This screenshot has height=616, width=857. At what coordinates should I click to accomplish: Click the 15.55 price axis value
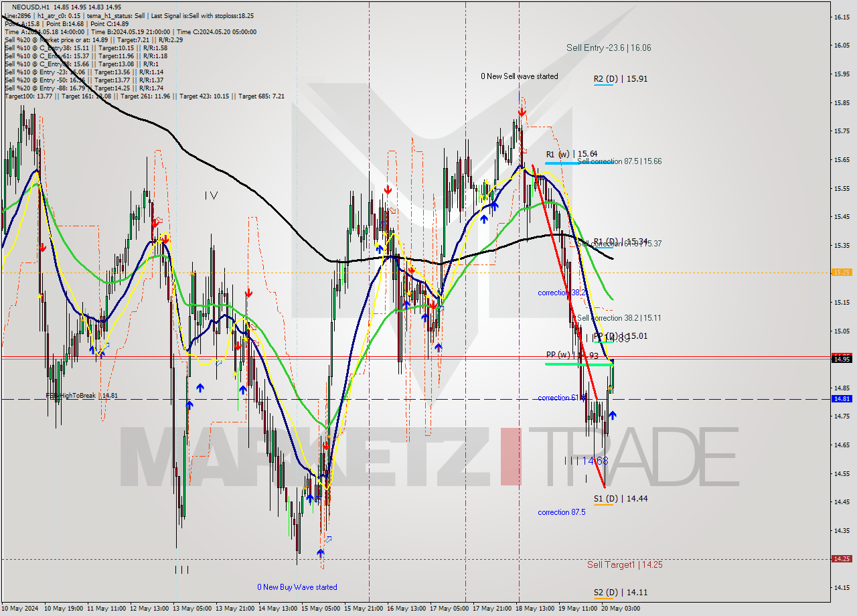842,188
